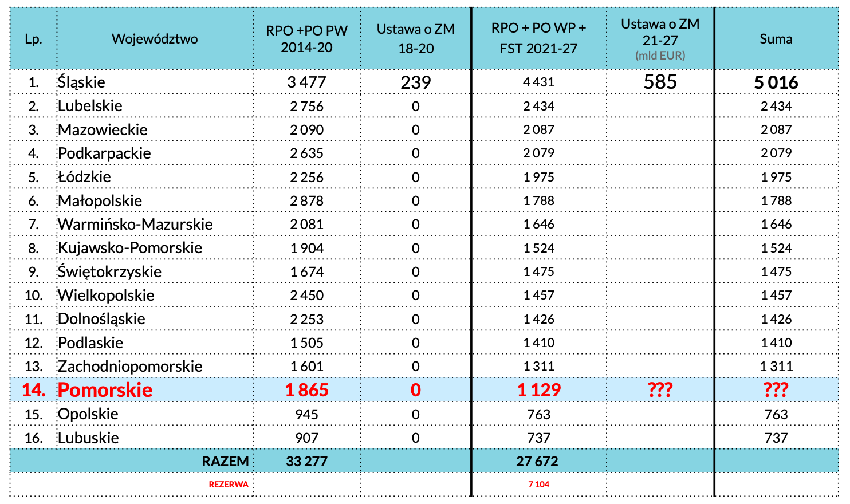Screen dimensions: 850x504
Task: Click the Lubuskie row name
Action: [88, 438]
